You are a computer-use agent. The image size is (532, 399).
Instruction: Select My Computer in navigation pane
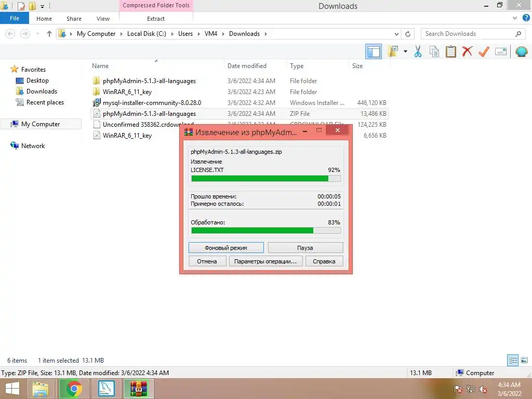pyautogui.click(x=41, y=124)
